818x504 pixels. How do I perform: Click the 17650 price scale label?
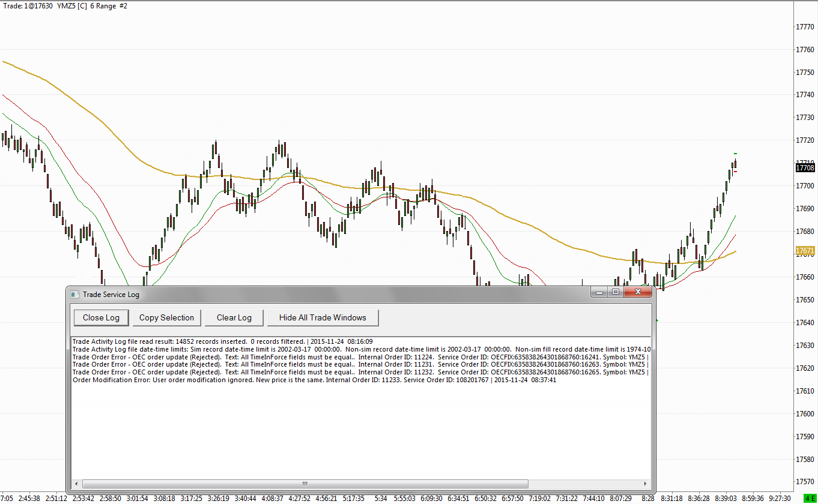(x=805, y=300)
